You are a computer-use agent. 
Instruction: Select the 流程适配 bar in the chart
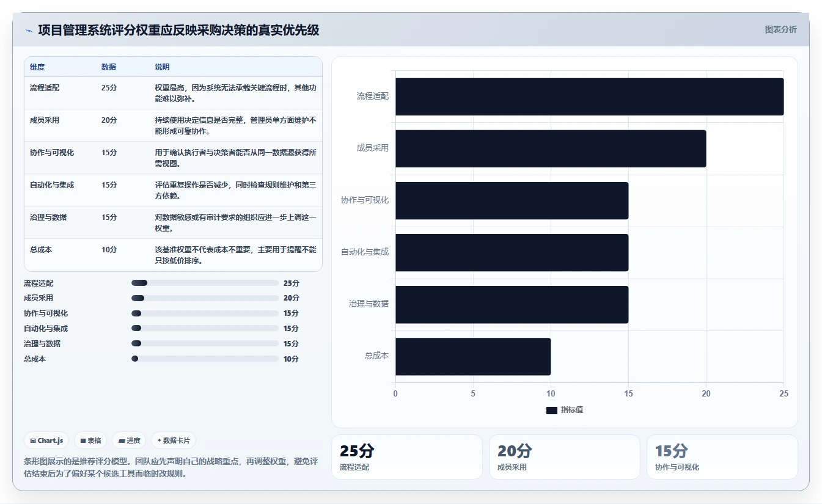(589, 97)
